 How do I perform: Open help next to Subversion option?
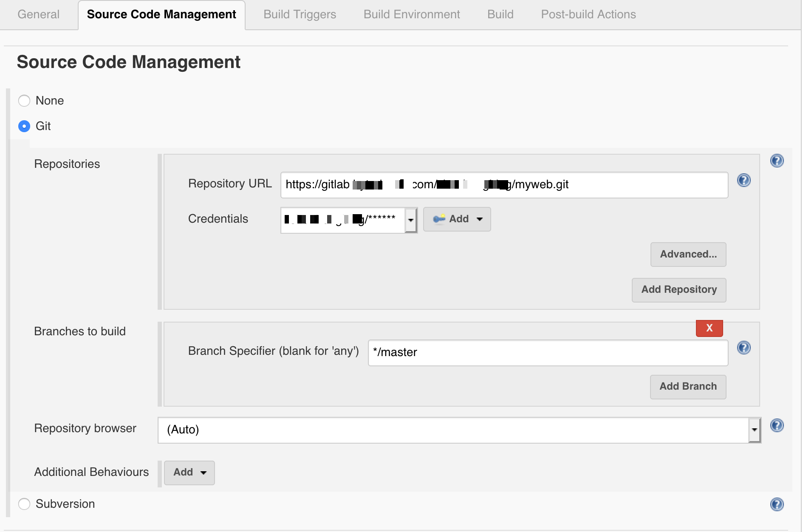click(777, 504)
